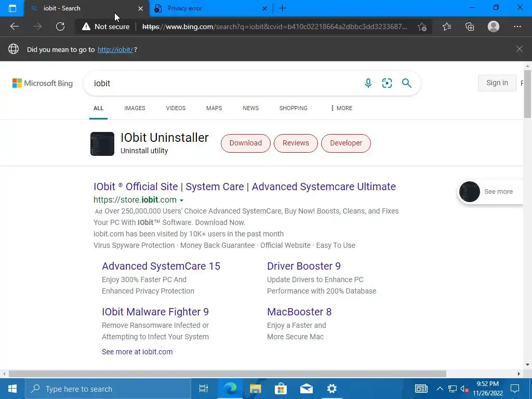The height and width of the screenshot is (399, 532).
Task: Open Collections panel
Action: [470, 26]
